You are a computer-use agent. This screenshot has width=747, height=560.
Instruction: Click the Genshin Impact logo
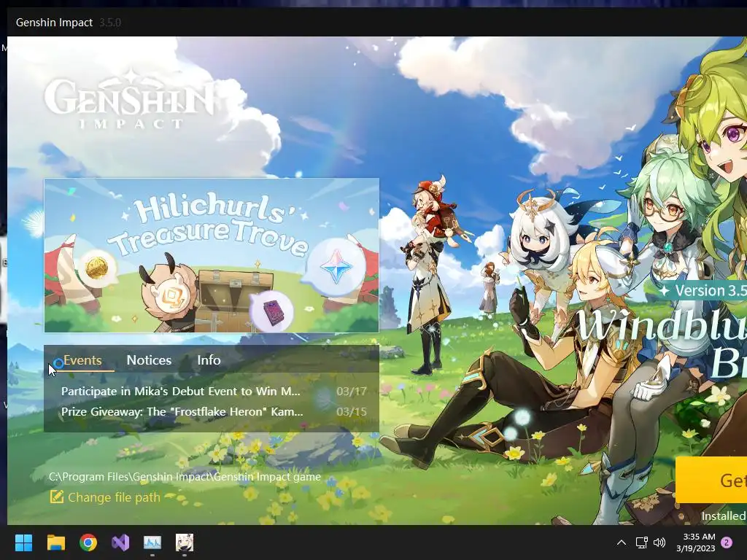click(x=128, y=98)
